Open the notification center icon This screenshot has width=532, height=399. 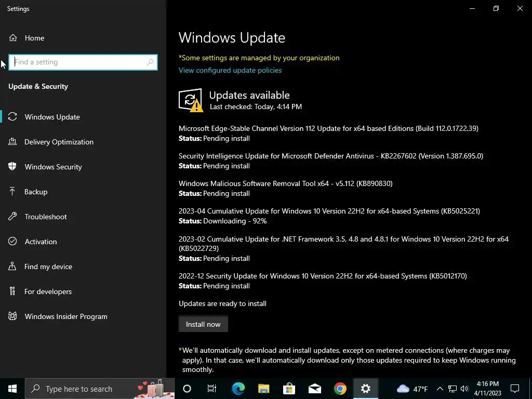tap(515, 389)
